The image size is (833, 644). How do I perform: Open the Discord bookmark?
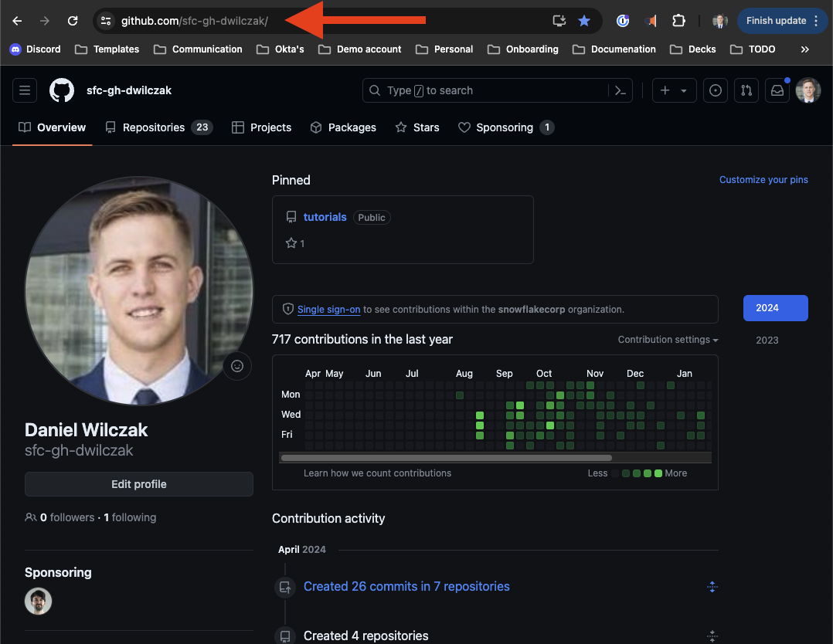[x=35, y=49]
